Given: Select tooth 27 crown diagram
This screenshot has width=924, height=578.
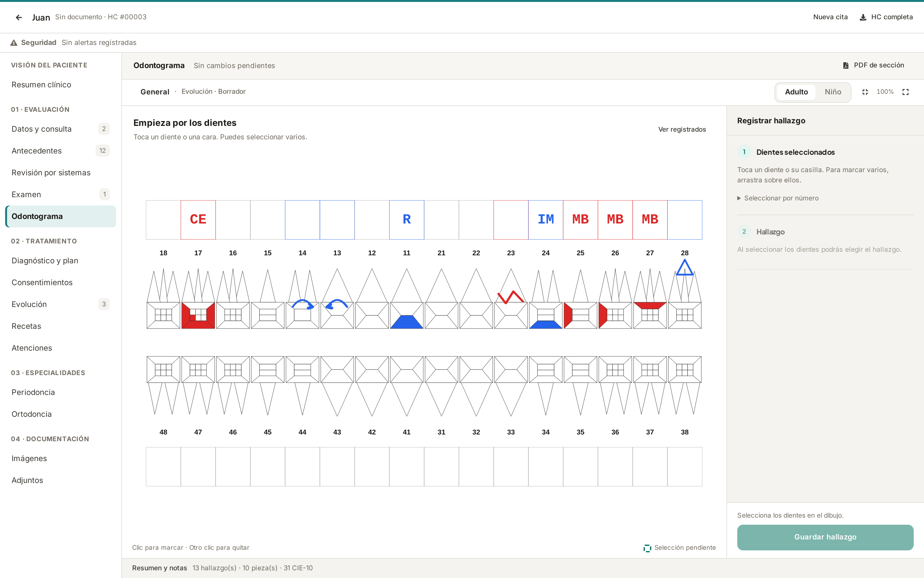Looking at the screenshot, I should coord(650,315).
